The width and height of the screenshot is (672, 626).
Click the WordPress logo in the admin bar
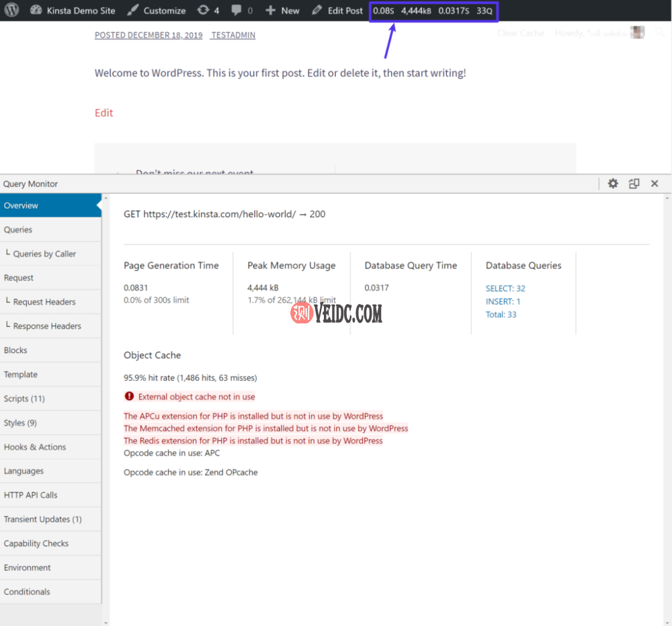(10, 10)
